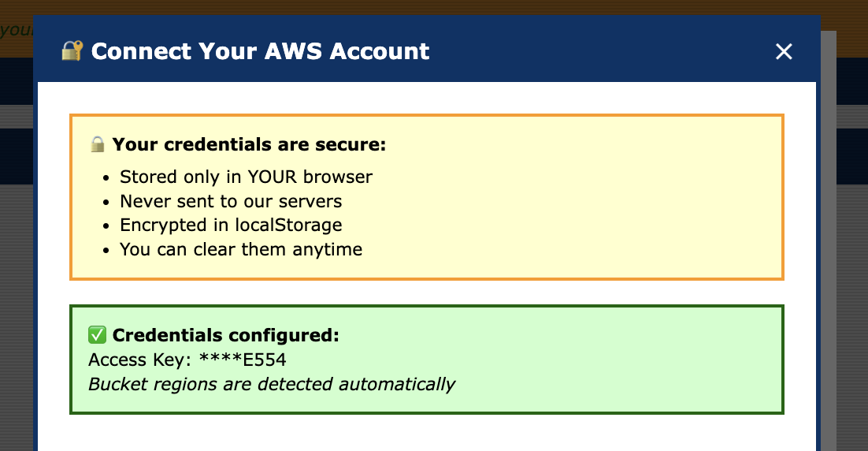Click the masked key value ****E554
This screenshot has width=868, height=451.
click(243, 360)
